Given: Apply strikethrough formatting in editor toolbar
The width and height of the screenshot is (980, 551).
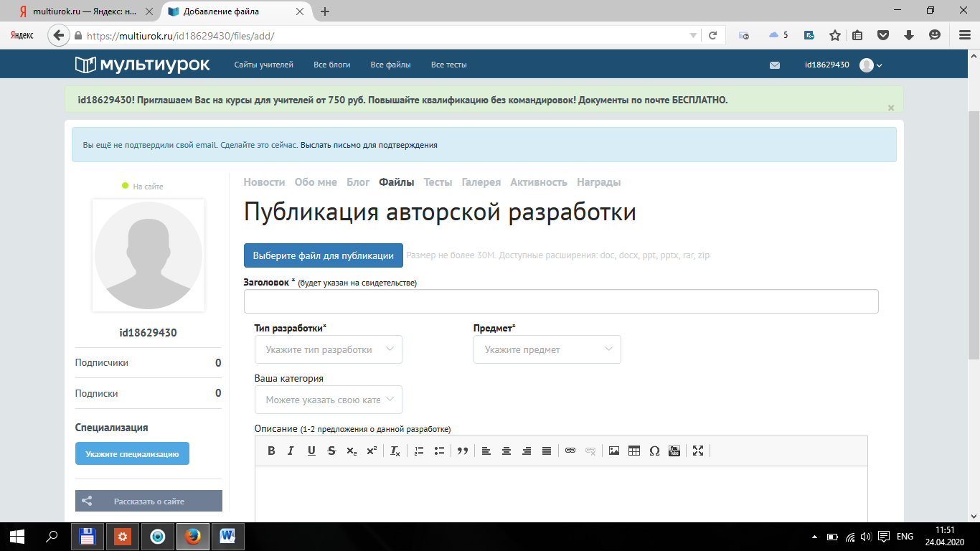Looking at the screenshot, I should click(x=331, y=451).
